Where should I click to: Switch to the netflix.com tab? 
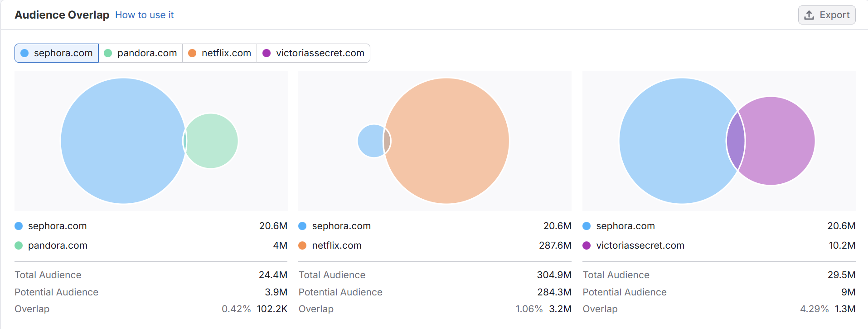(220, 53)
